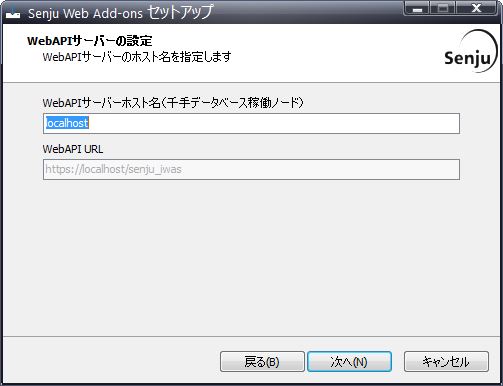503x386 pixels.
Task: Click the WebAPI server host name field
Action: coord(251,123)
